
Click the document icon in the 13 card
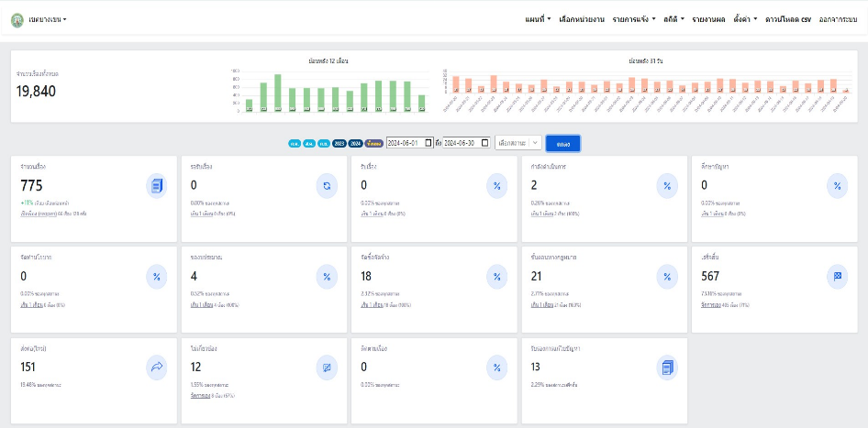click(667, 368)
